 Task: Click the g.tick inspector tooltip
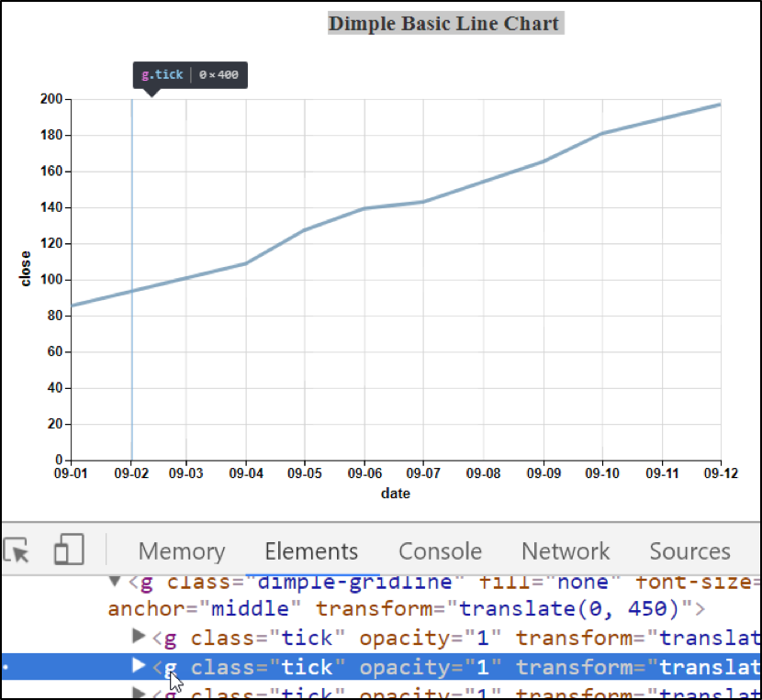[x=190, y=75]
